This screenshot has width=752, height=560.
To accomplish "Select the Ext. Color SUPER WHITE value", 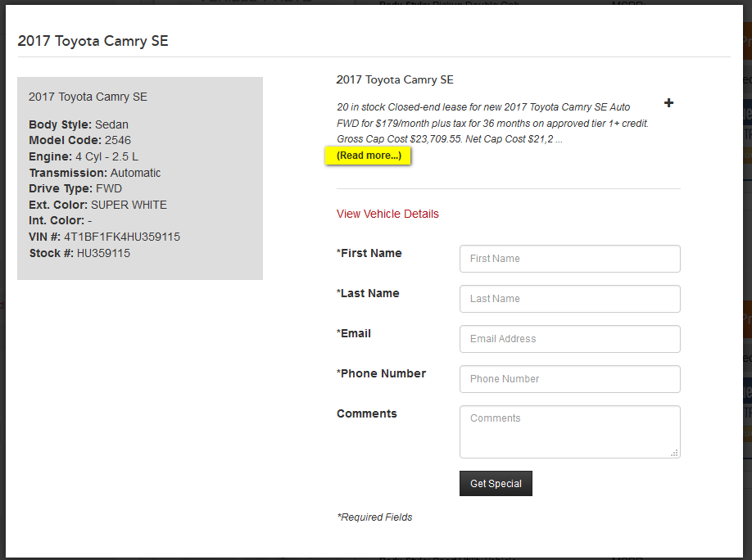I will click(x=129, y=205).
